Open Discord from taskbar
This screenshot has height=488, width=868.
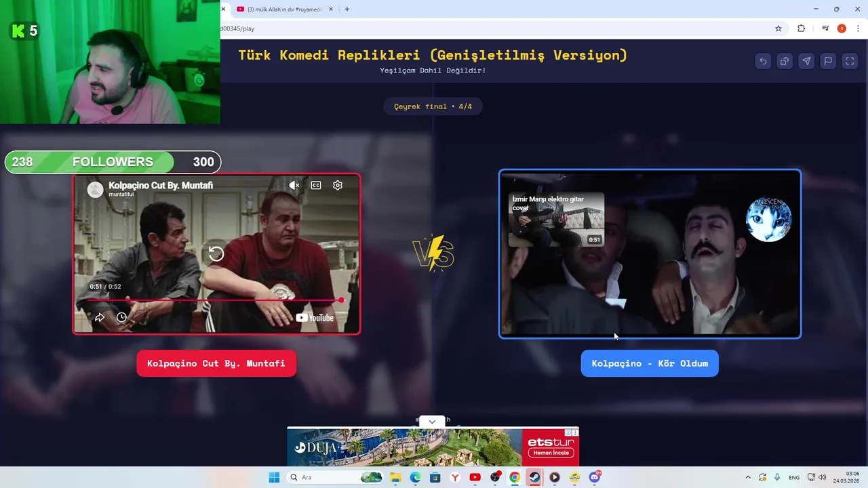point(595,477)
